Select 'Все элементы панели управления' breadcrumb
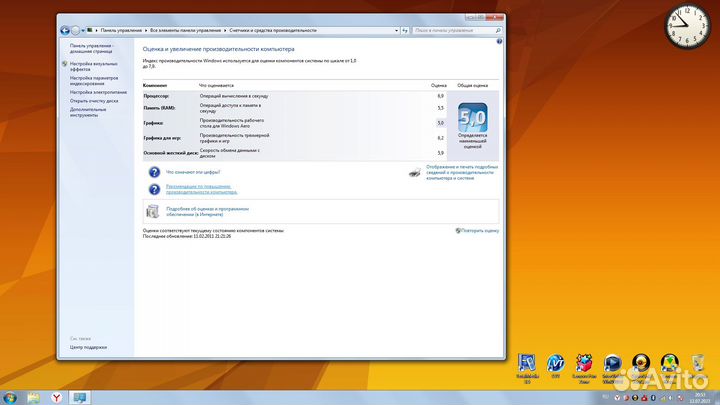 [x=186, y=30]
